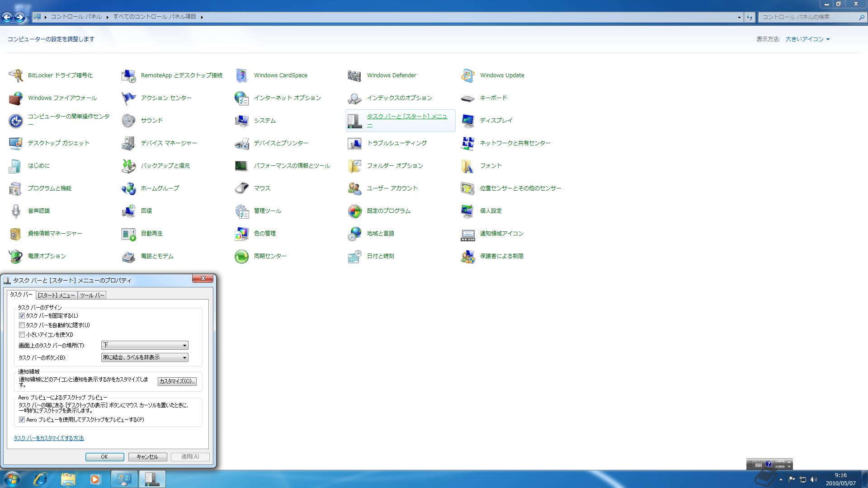
Task: Open インターネット オプション icon
Action: point(242,98)
